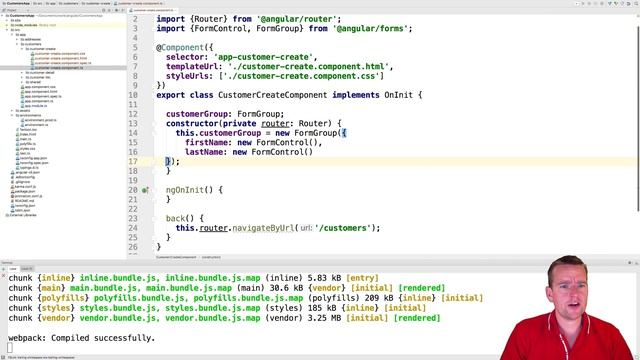Expand the e2e folder

click(x=7, y=20)
